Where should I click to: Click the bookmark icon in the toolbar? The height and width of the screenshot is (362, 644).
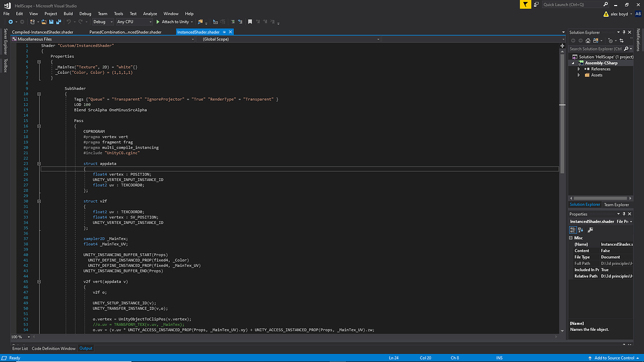pyautogui.click(x=250, y=22)
